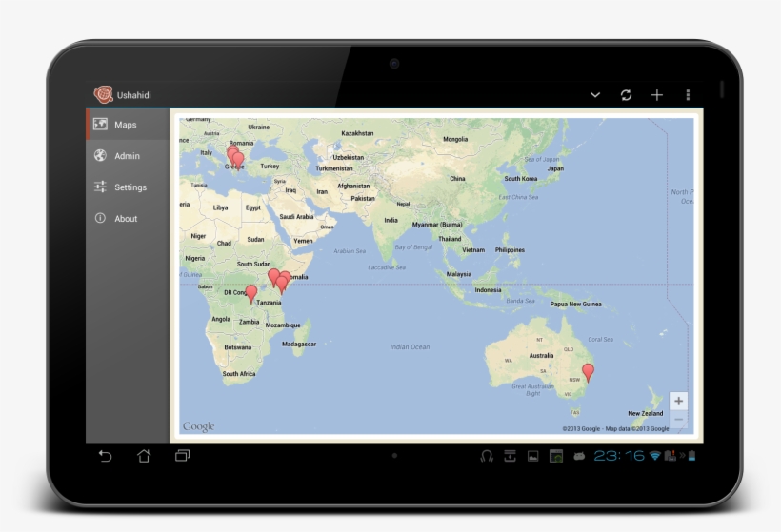Open the About page in the sidebar
This screenshot has width=781, height=532.
pos(128,219)
